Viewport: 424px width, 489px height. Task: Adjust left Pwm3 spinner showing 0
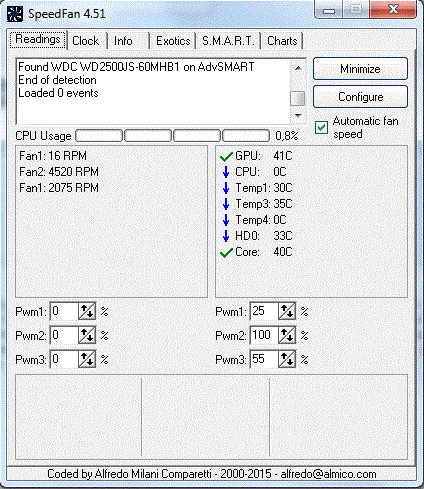click(x=87, y=359)
